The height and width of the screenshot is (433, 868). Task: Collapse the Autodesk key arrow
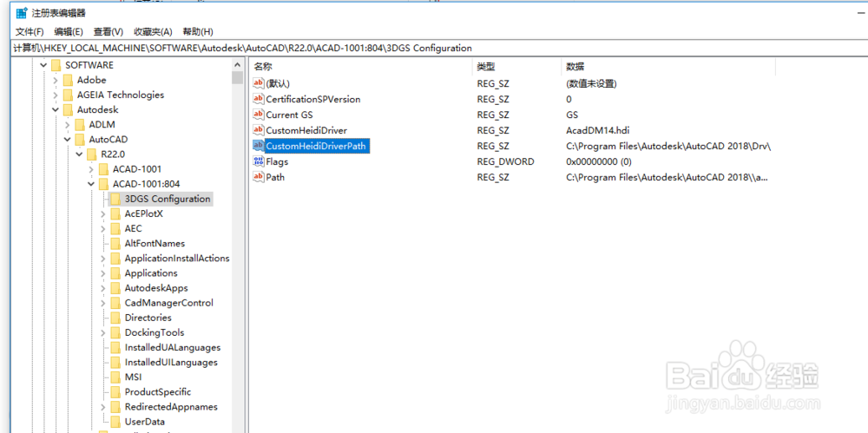click(x=56, y=110)
